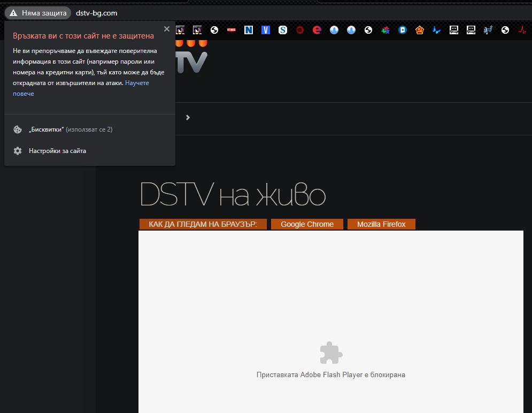The image size is (532, 413).
Task: Click 'Връзката ви с този сайт не е защитена' title
Action: tap(83, 36)
